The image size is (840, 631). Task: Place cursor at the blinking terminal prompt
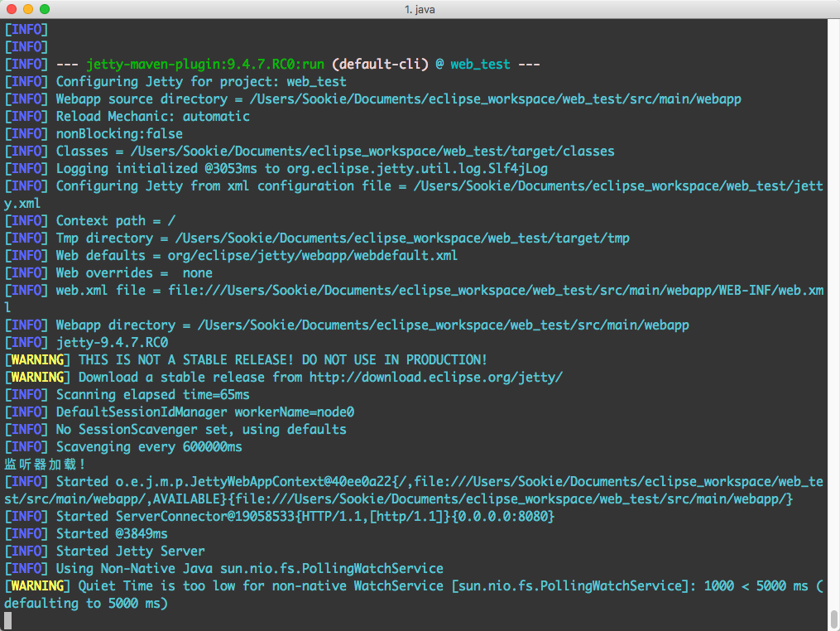pyautogui.click(x=8, y=620)
